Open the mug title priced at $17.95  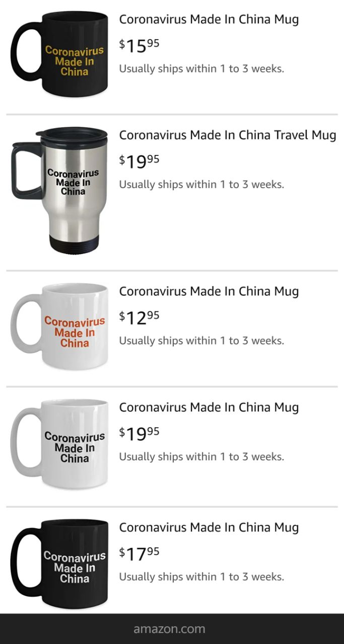(x=209, y=527)
